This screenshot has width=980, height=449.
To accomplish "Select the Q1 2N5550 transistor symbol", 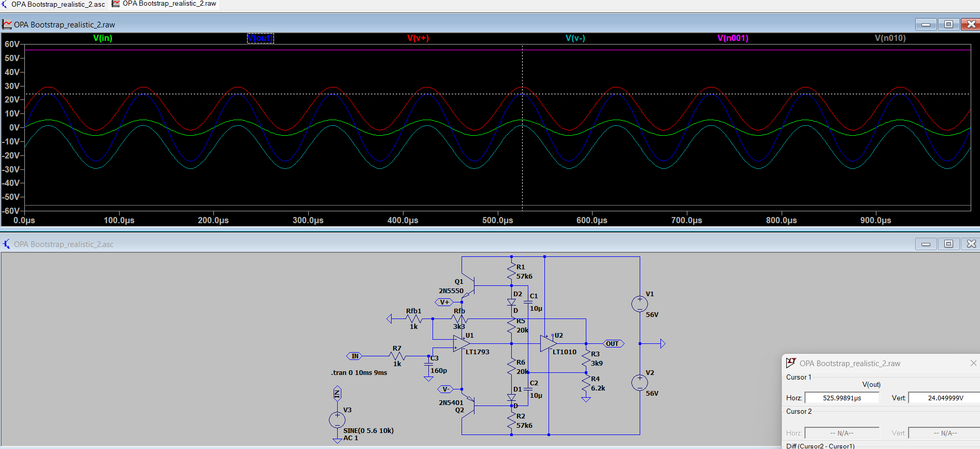I will coord(469,285).
